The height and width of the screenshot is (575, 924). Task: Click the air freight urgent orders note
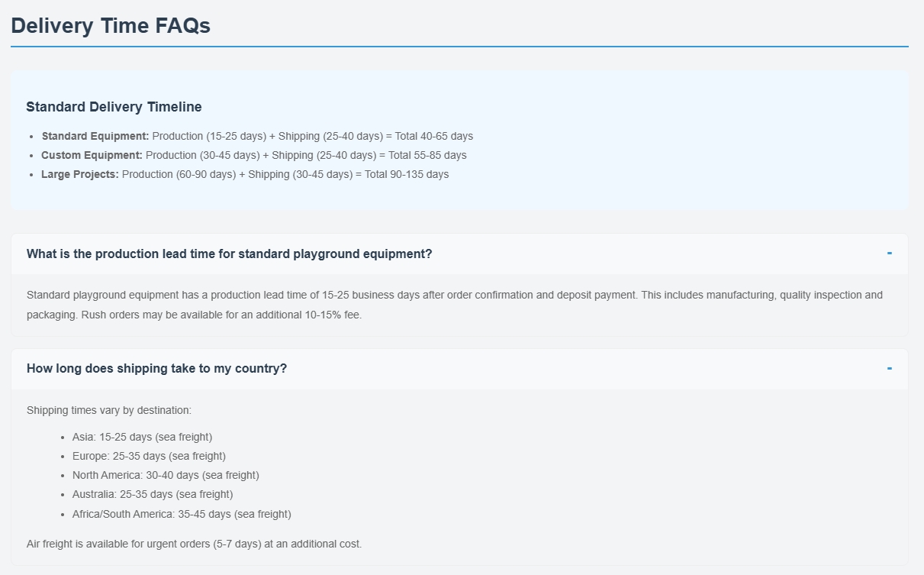click(x=194, y=544)
